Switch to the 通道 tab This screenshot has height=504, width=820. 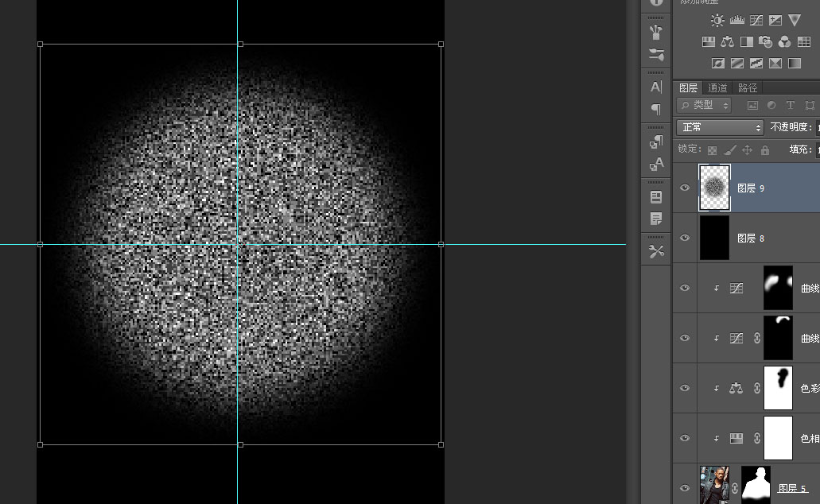(717, 87)
